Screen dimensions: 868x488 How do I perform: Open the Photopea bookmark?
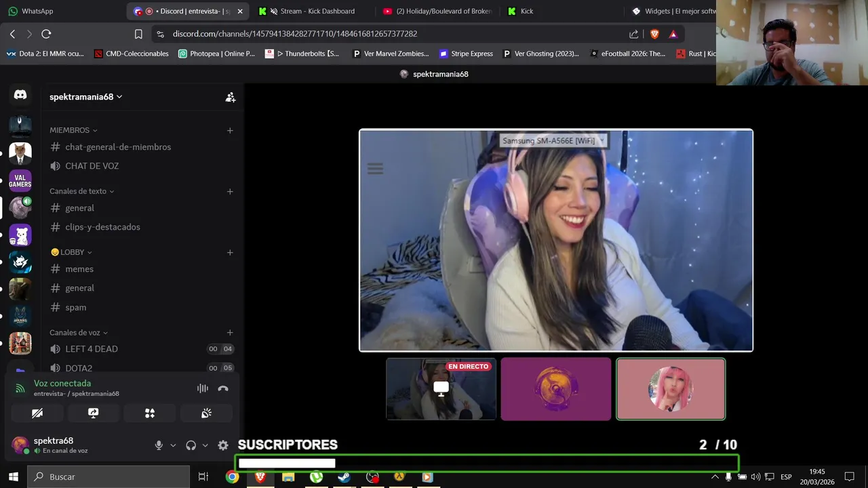[x=216, y=54]
